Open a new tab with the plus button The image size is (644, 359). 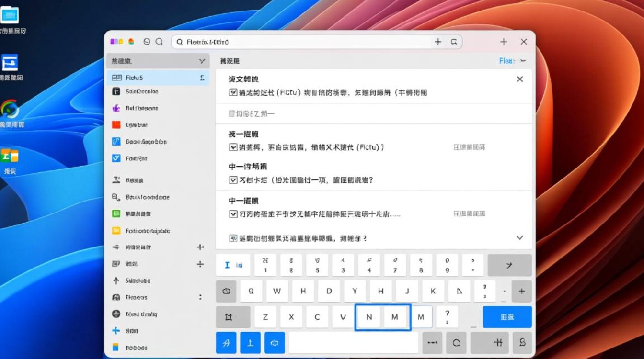(504, 42)
